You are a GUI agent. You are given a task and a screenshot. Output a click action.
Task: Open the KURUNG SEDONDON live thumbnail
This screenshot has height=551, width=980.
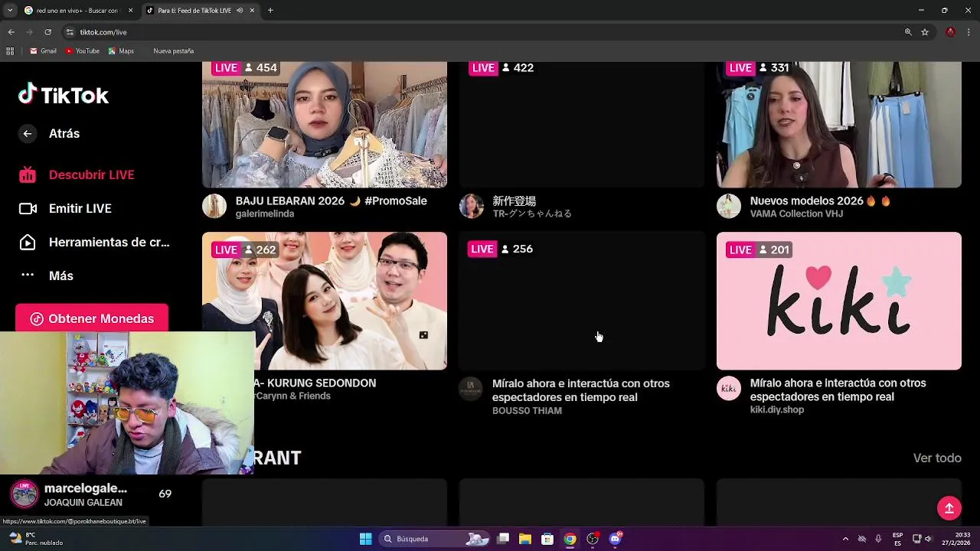click(x=325, y=301)
